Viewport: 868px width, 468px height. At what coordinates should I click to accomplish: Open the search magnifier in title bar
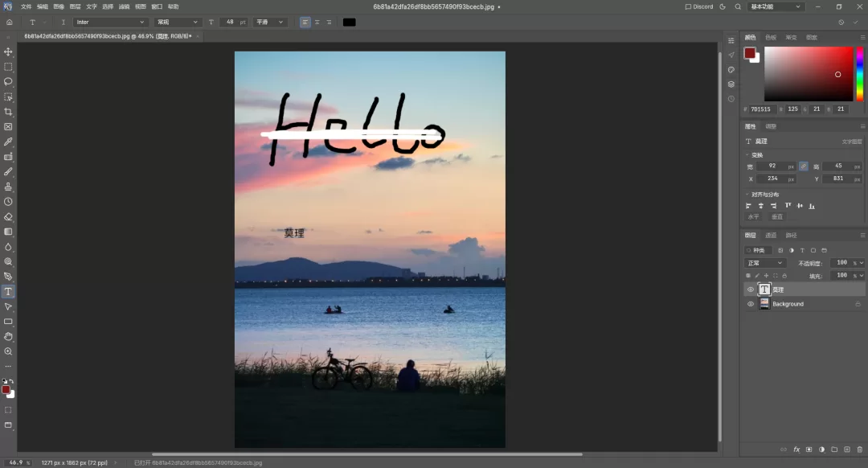point(738,6)
